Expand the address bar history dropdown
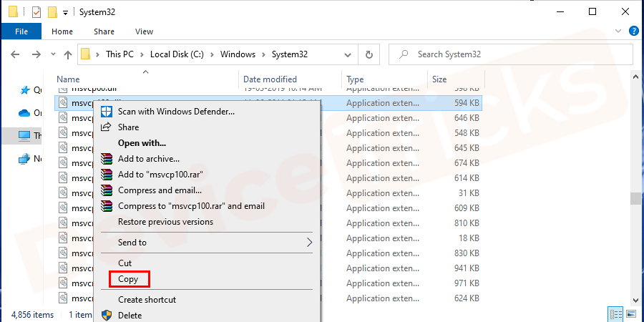The image size is (644, 322). 348,54
